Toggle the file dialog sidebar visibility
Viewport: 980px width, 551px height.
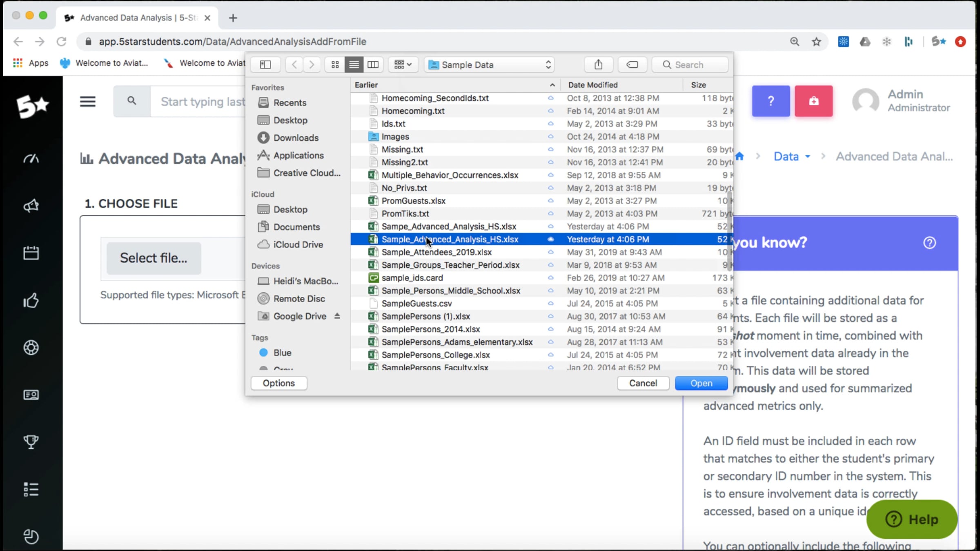click(265, 64)
